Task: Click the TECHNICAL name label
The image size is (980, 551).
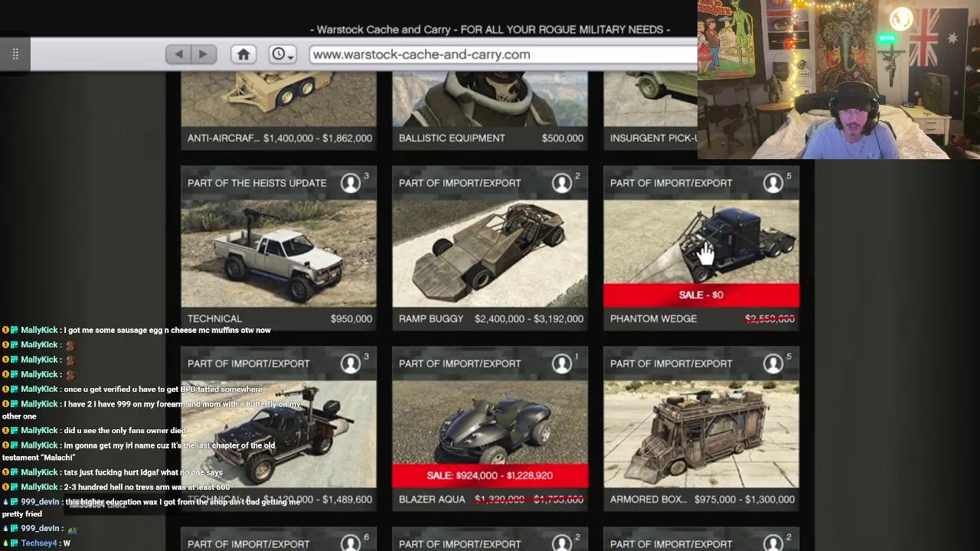Action: click(x=214, y=319)
